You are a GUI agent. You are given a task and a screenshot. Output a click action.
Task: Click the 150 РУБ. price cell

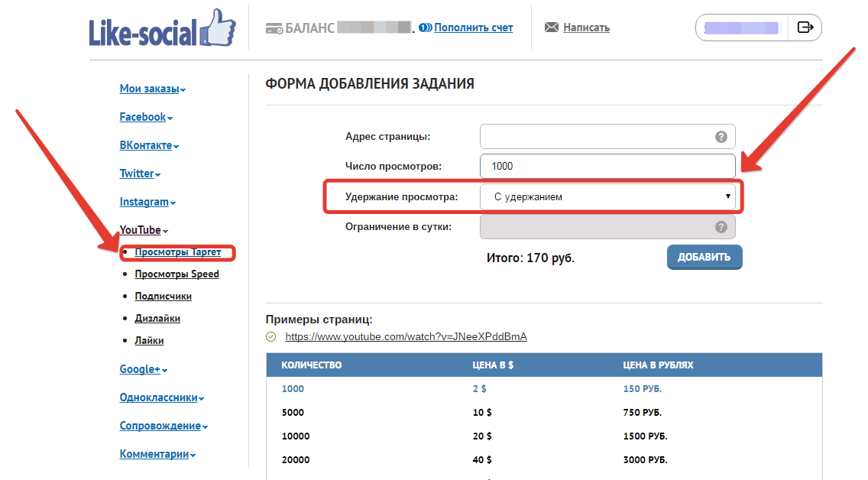pyautogui.click(x=642, y=388)
